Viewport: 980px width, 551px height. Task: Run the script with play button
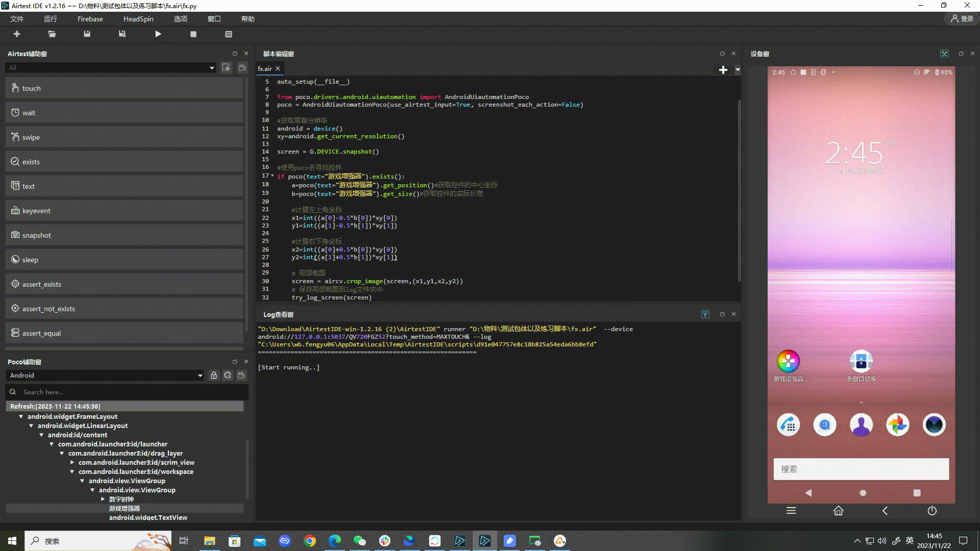point(158,34)
